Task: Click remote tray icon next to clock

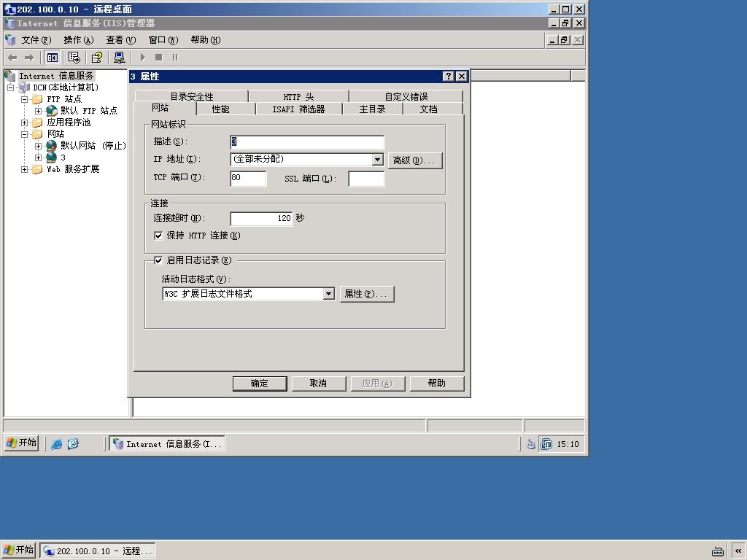Action: coord(546,444)
